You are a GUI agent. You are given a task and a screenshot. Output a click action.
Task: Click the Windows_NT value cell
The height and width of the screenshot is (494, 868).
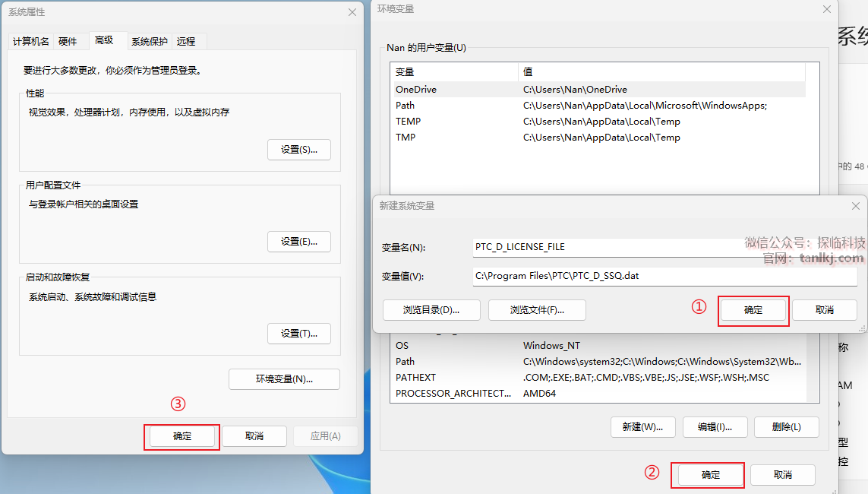coord(551,346)
